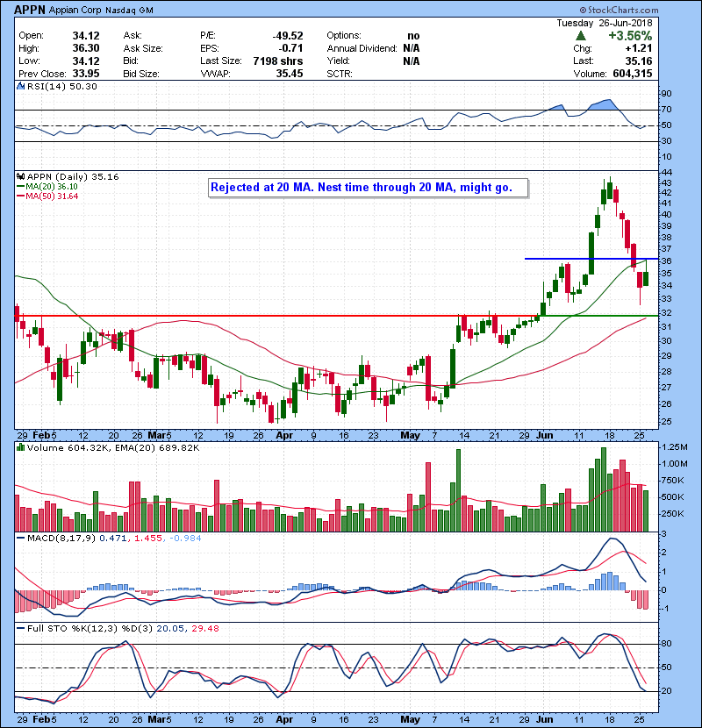
Task: Click the SCTR: label in header
Action: (340, 74)
